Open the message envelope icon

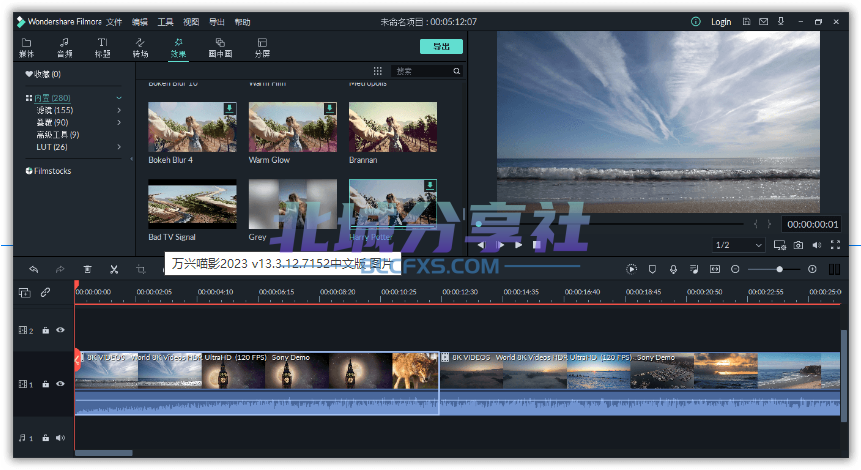(x=763, y=21)
